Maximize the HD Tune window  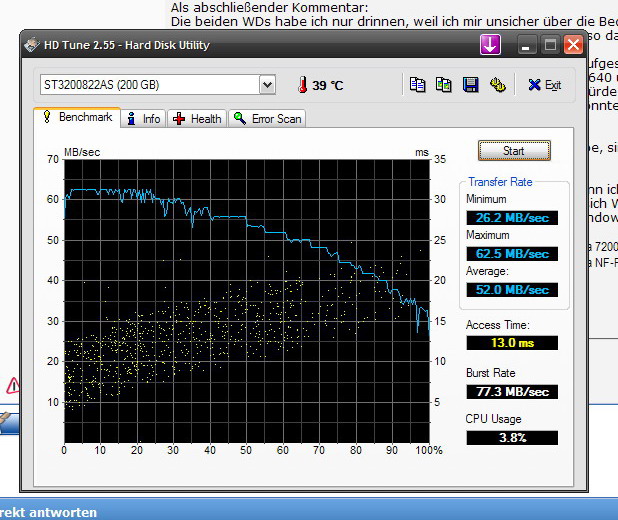coord(550,45)
